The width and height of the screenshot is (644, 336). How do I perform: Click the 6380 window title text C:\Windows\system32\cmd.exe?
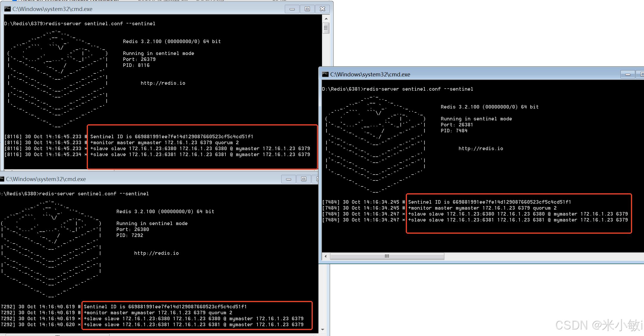[46, 179]
